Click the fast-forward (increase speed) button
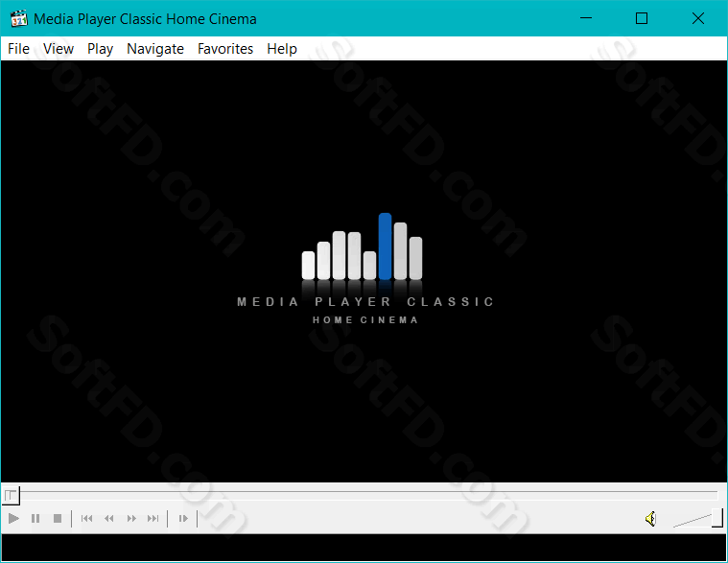Image resolution: width=728 pixels, height=563 pixels. click(x=131, y=518)
